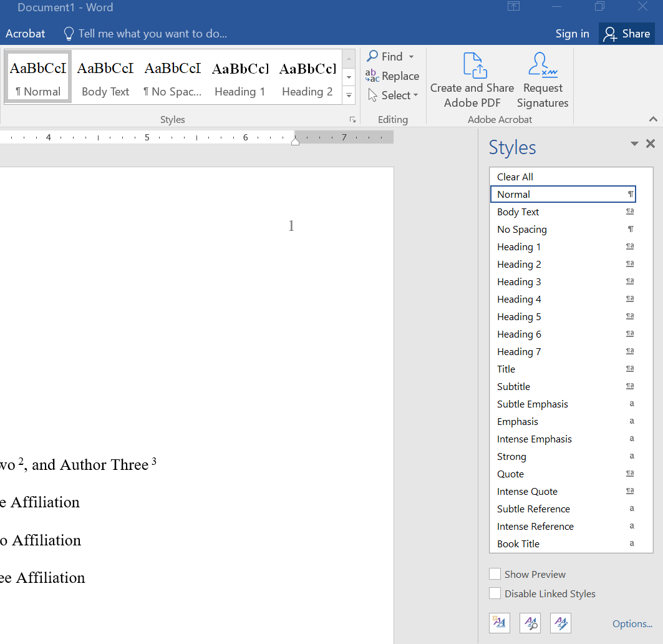Apply Subtle Emphasis style
Viewport: 663px width, 644px height.
click(x=563, y=404)
